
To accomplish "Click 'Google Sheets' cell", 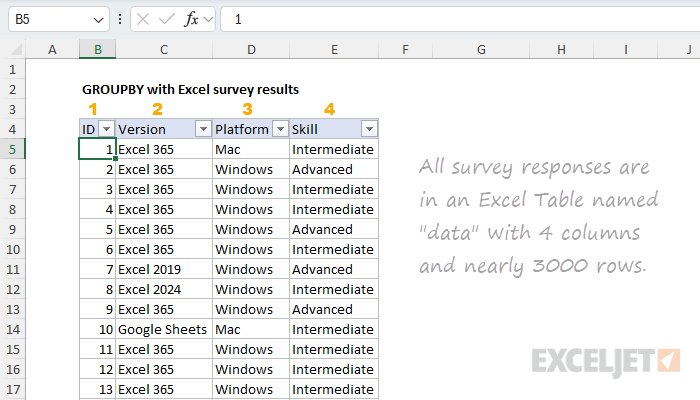I will click(x=164, y=329).
